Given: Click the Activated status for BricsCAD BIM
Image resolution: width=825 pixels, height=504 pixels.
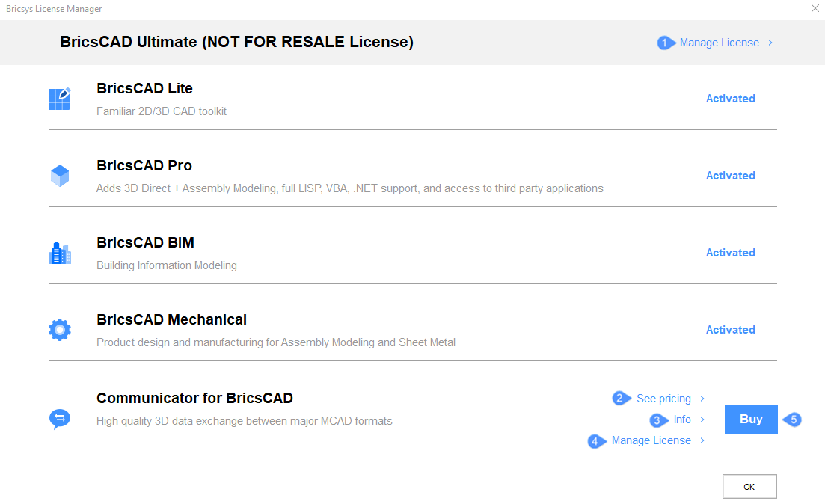Looking at the screenshot, I should (x=730, y=253).
